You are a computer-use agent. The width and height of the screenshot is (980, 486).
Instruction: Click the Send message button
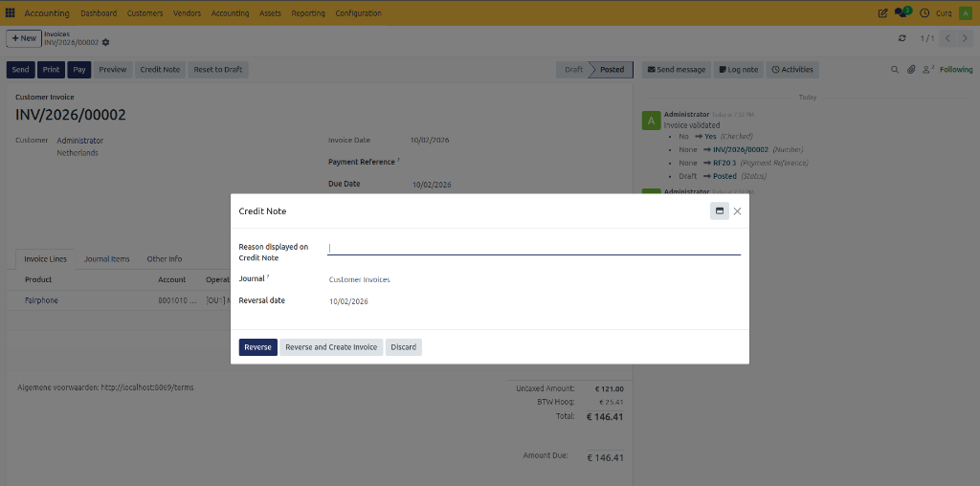click(677, 69)
